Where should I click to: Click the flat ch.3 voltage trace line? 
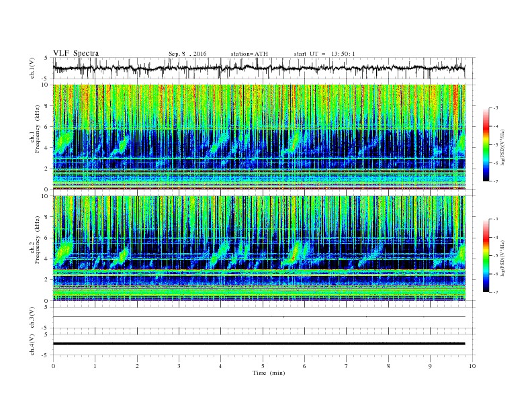259,317
